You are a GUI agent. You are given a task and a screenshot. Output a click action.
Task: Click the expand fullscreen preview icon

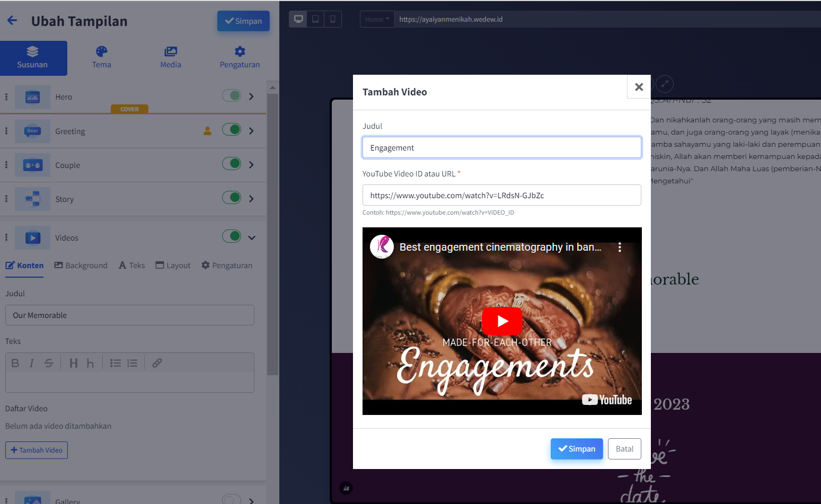click(x=665, y=84)
